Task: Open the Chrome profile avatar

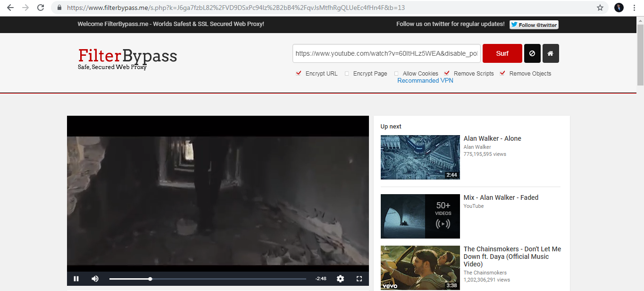Action: coord(619,8)
